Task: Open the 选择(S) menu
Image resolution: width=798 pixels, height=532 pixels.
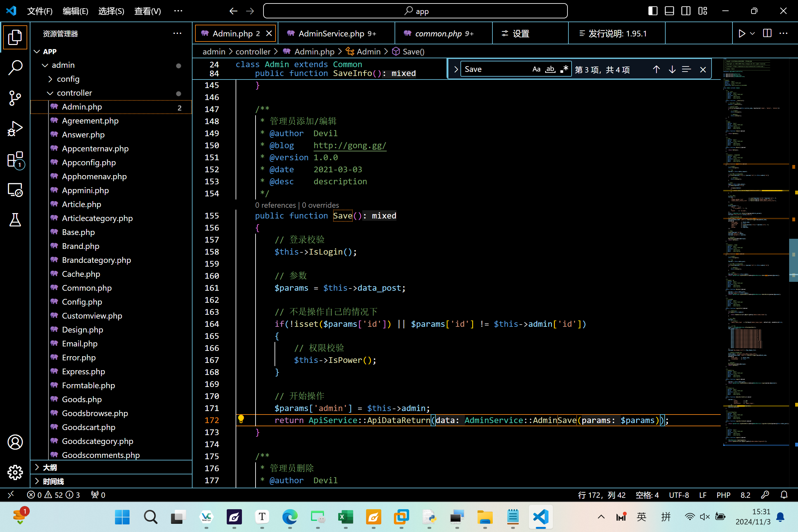Action: [x=111, y=11]
